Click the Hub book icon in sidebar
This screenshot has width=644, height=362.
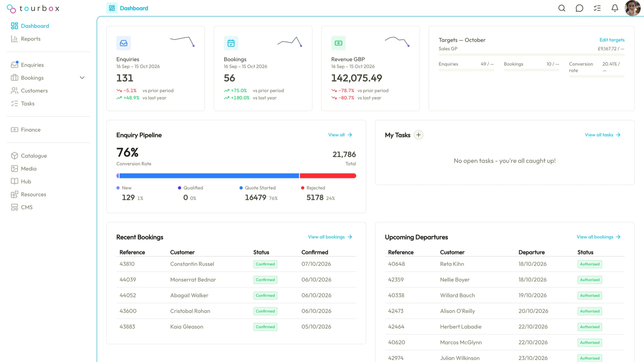click(14, 181)
